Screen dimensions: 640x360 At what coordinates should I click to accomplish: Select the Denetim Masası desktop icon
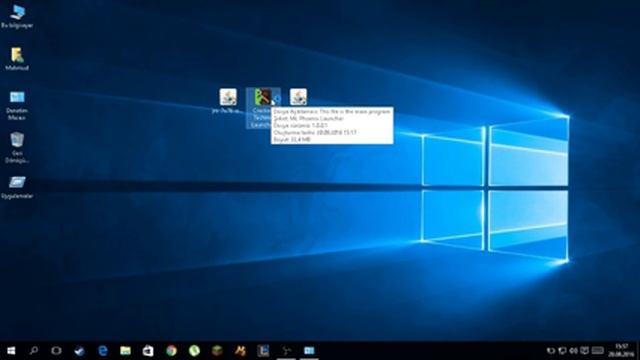pos(17,105)
